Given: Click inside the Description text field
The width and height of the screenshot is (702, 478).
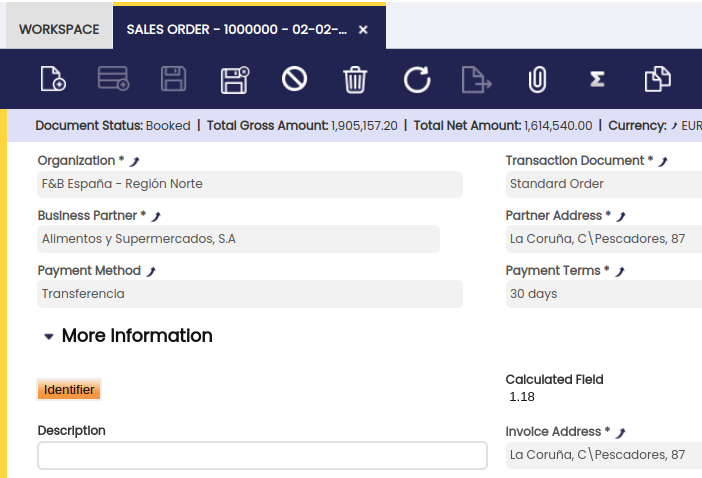Looking at the screenshot, I should pos(262,455).
